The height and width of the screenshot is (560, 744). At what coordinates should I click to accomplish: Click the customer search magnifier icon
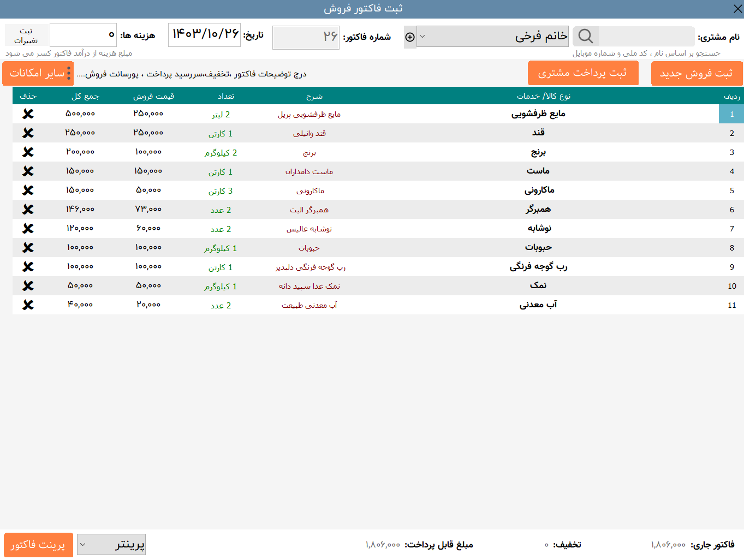pyautogui.click(x=586, y=37)
